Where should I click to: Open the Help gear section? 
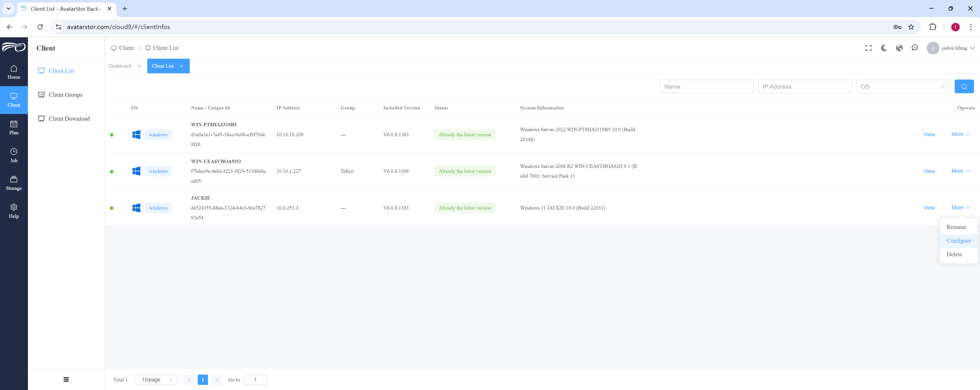14,211
